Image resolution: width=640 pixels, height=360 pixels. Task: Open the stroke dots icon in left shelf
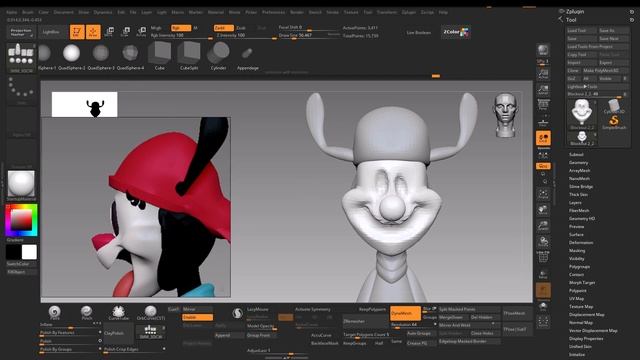pyautogui.click(x=21, y=88)
